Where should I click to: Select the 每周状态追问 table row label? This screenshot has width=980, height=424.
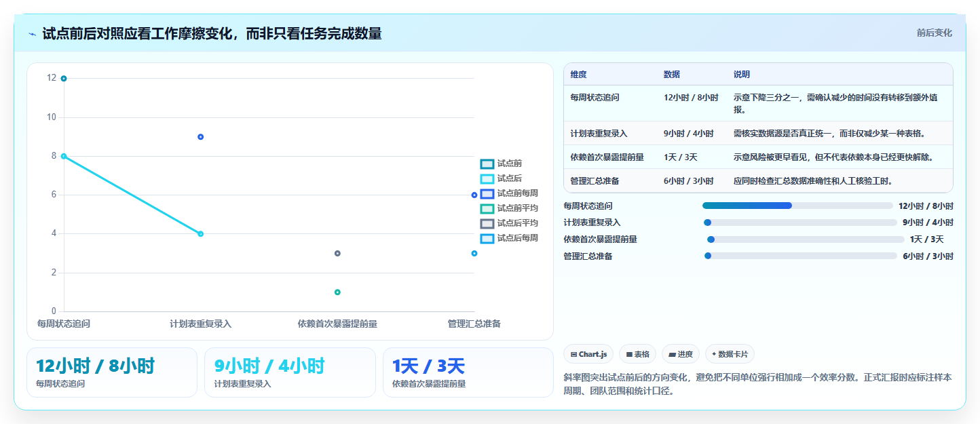pyautogui.click(x=595, y=98)
